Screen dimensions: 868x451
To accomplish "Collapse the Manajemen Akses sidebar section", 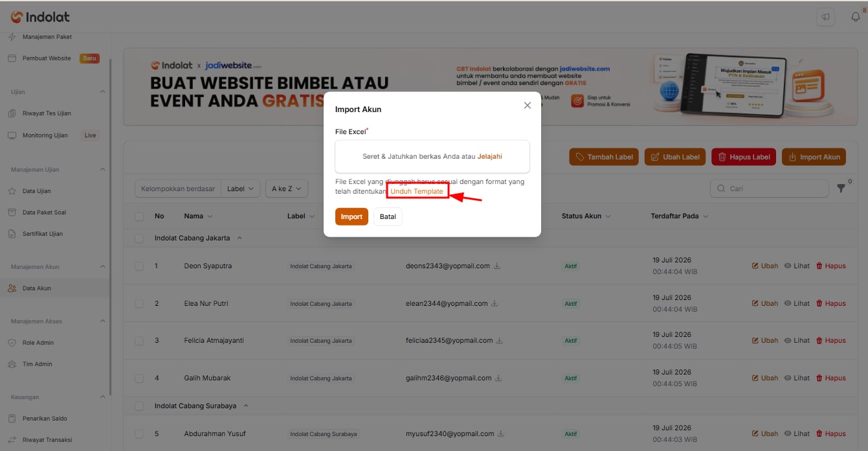I will [x=102, y=321].
